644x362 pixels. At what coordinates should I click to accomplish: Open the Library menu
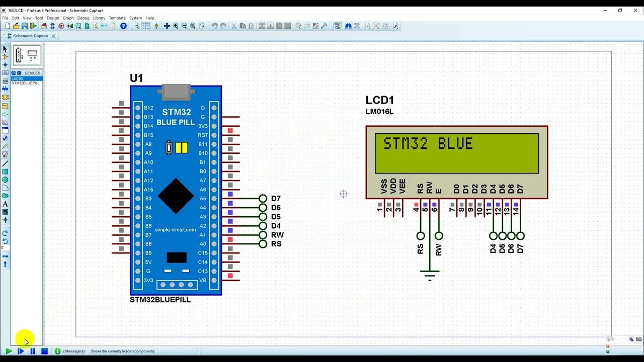pyautogui.click(x=99, y=18)
